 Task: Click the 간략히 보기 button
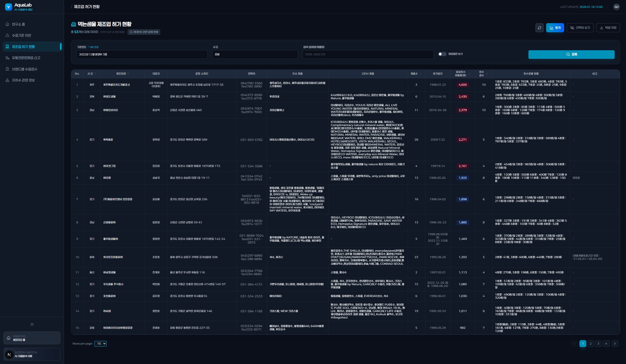coord(580,28)
